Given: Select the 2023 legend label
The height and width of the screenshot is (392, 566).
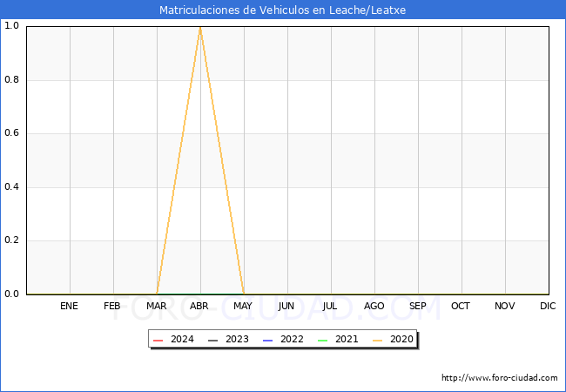Looking at the screenshot, I should [x=237, y=340].
